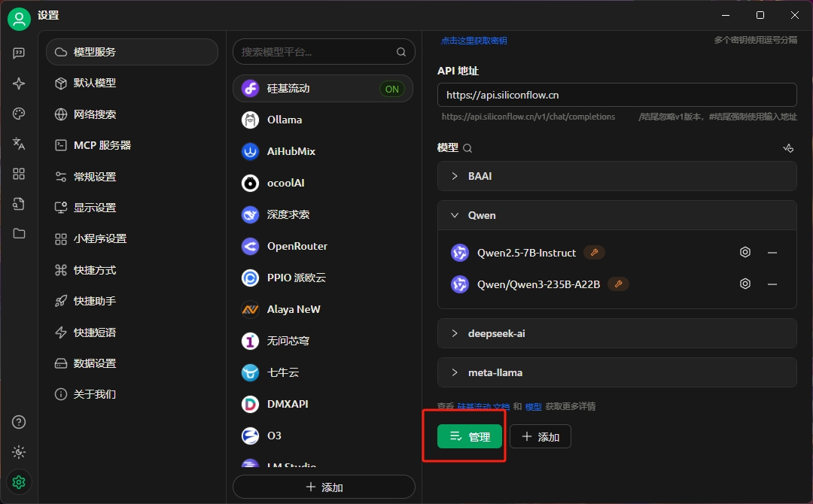This screenshot has height=504, width=813.
Task: Click 添加 button below provider list
Action: pyautogui.click(x=324, y=487)
